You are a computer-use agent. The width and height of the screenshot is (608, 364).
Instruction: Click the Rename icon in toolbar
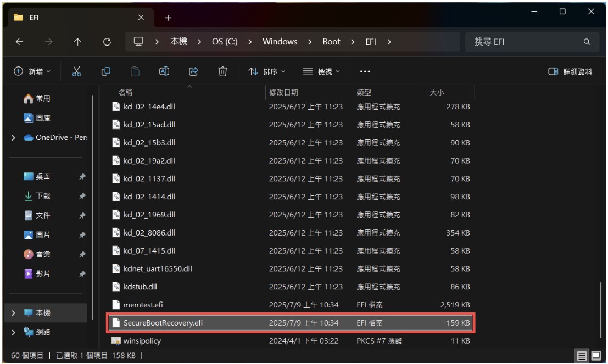pyautogui.click(x=164, y=71)
